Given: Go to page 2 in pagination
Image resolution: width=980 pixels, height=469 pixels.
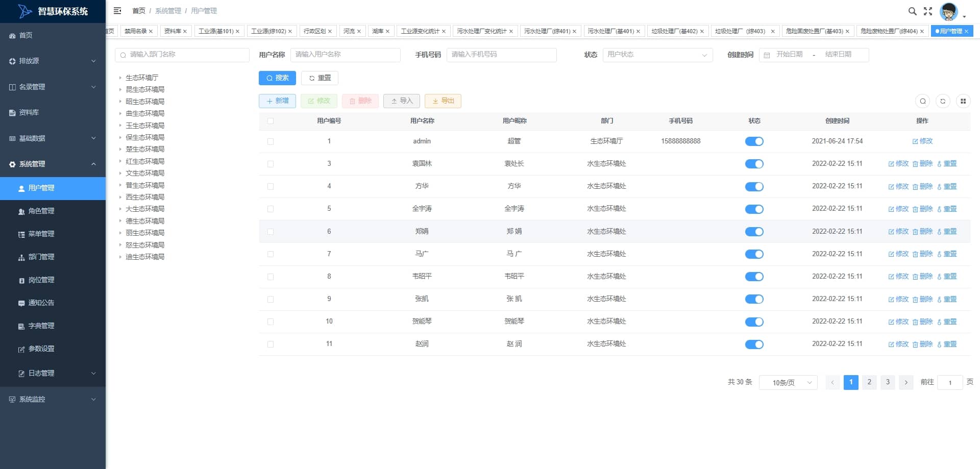Looking at the screenshot, I should [x=869, y=382].
